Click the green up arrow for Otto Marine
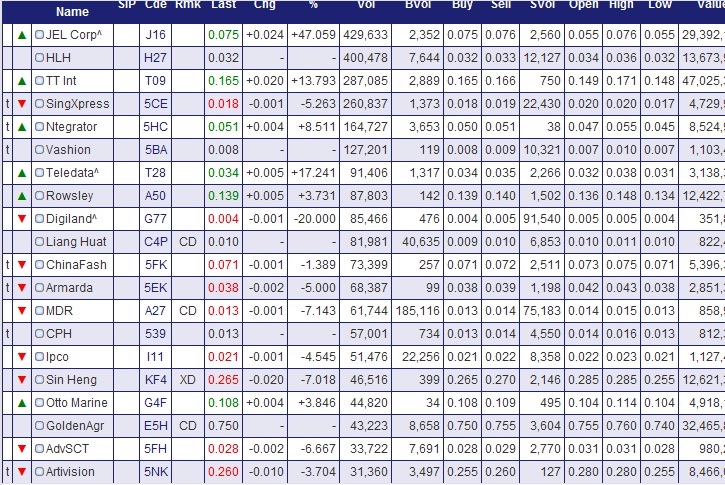 pos(22,403)
